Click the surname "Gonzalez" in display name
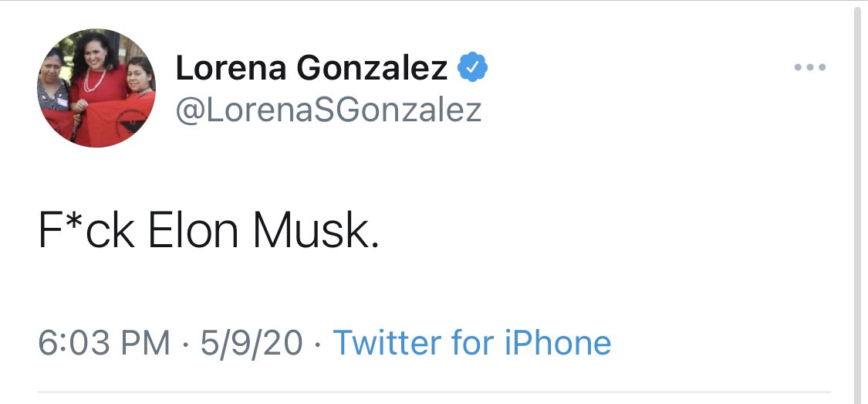868x404 pixels. [x=372, y=69]
